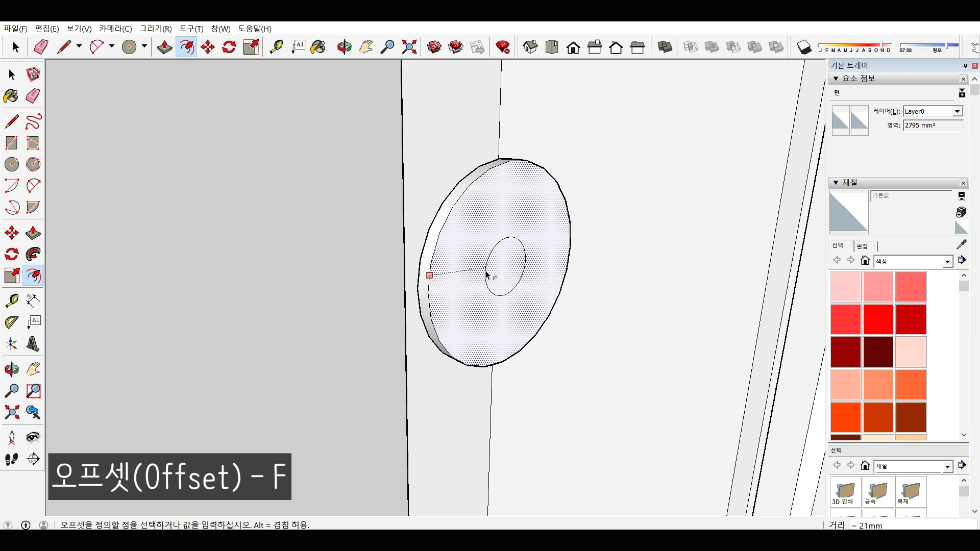The width and height of the screenshot is (980, 551).
Task: Collapse the Materials panel section
Action: pyautogui.click(x=836, y=183)
